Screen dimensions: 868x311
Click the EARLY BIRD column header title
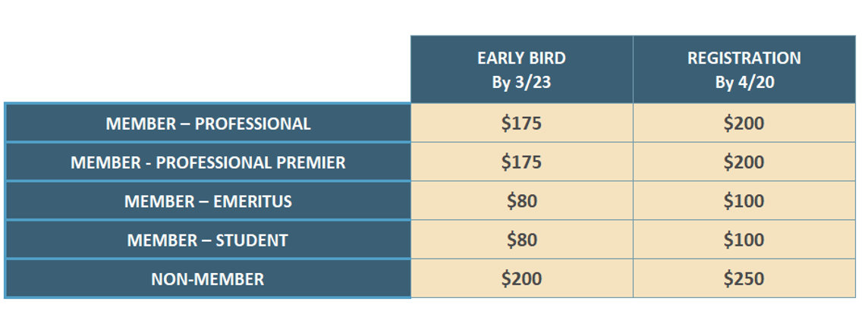tap(521, 58)
